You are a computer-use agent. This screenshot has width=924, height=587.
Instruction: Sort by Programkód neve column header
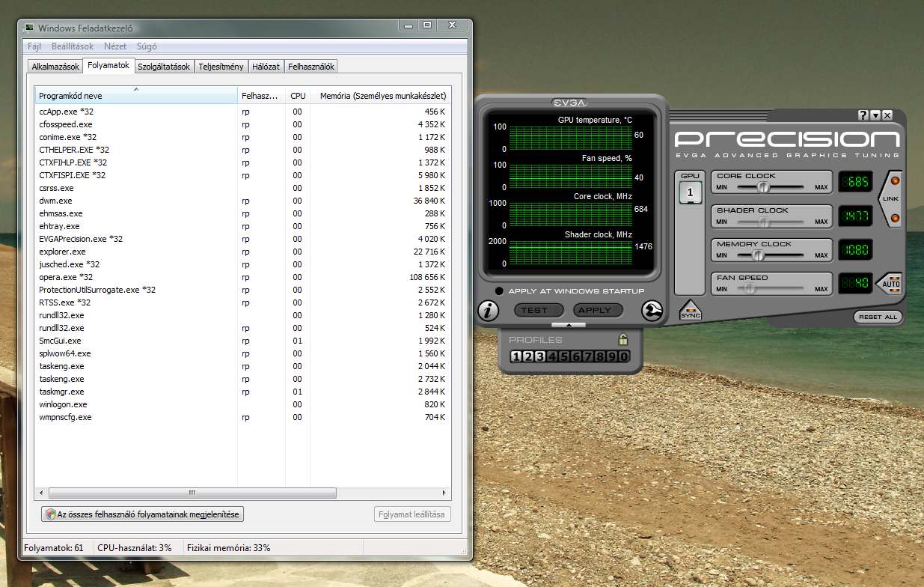point(136,96)
